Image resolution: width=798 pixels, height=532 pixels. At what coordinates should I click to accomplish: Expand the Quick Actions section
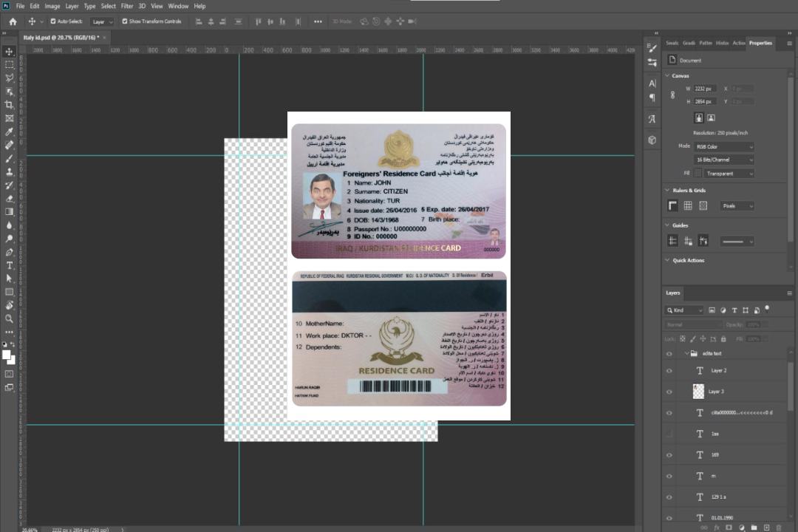[x=668, y=260]
